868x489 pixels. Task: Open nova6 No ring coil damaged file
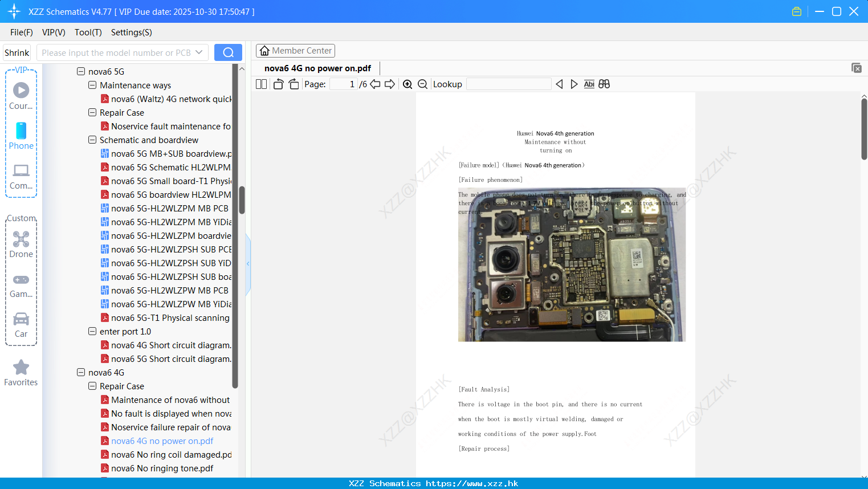166,455
